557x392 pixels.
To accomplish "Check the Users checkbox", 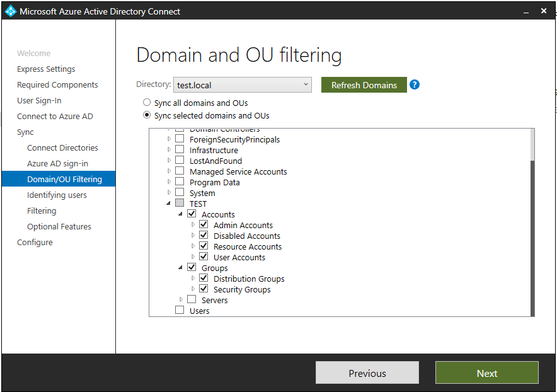I will [180, 310].
